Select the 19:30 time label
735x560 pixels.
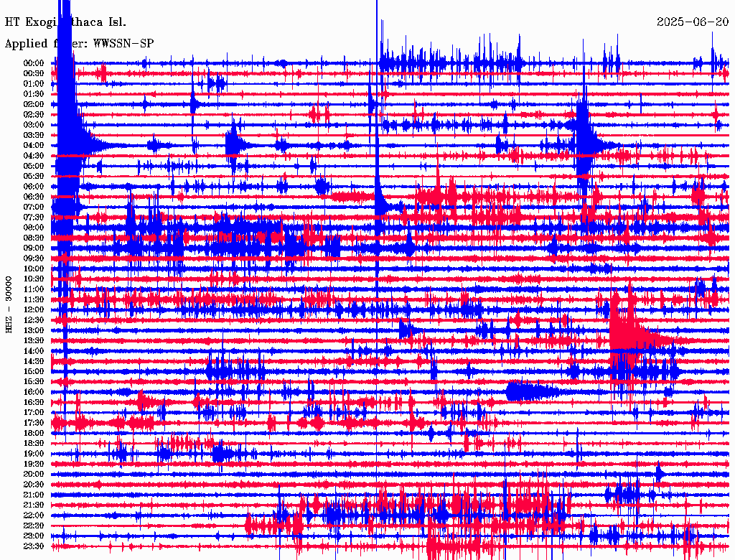34,464
